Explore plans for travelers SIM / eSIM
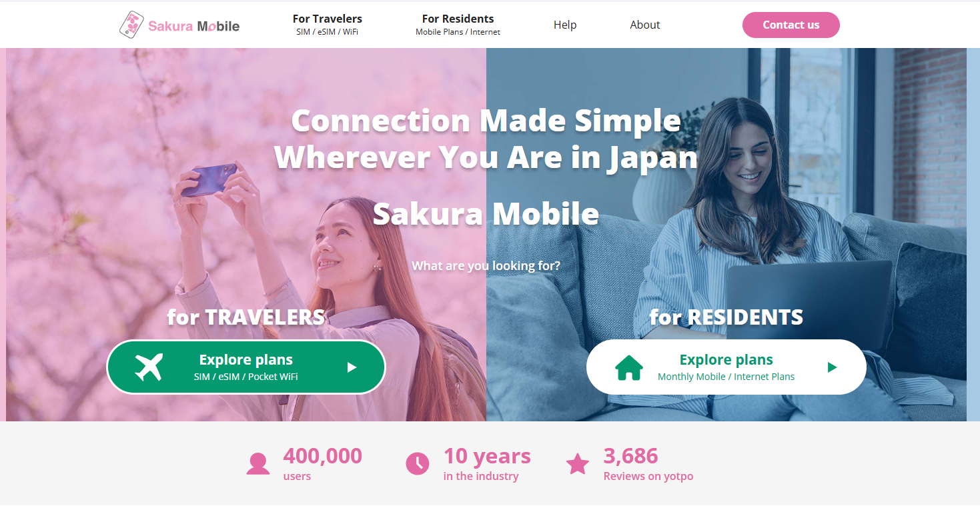Image resolution: width=980 pixels, height=506 pixels. pos(246,367)
